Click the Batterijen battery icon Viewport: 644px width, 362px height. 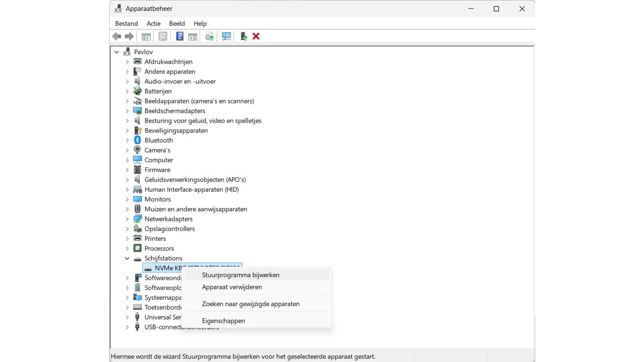(x=138, y=91)
